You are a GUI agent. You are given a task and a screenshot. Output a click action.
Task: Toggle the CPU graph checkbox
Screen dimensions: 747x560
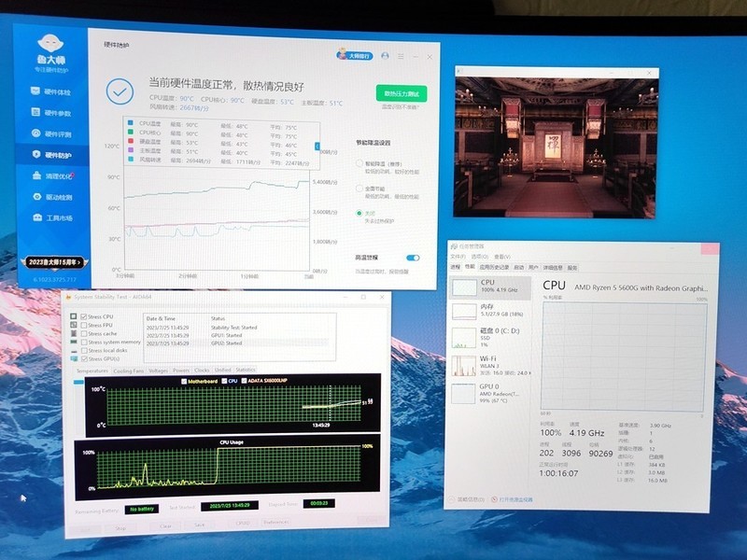[224, 381]
